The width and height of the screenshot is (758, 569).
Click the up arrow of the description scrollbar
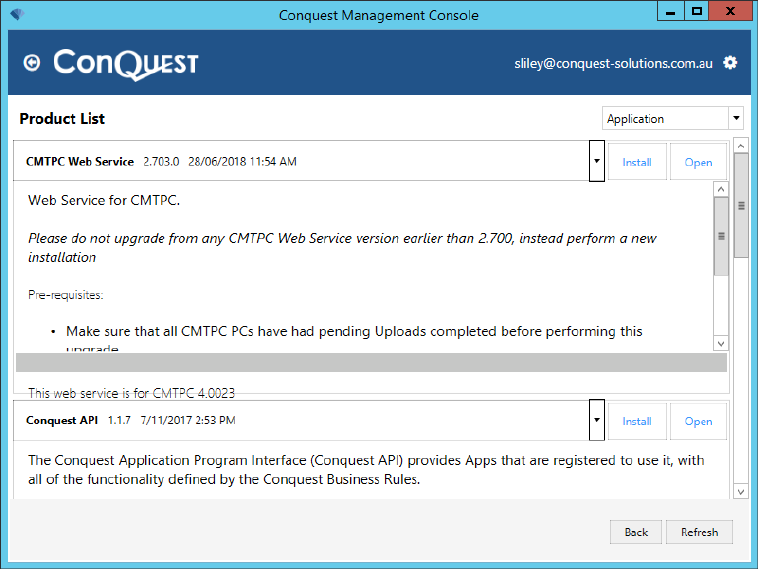(x=721, y=189)
